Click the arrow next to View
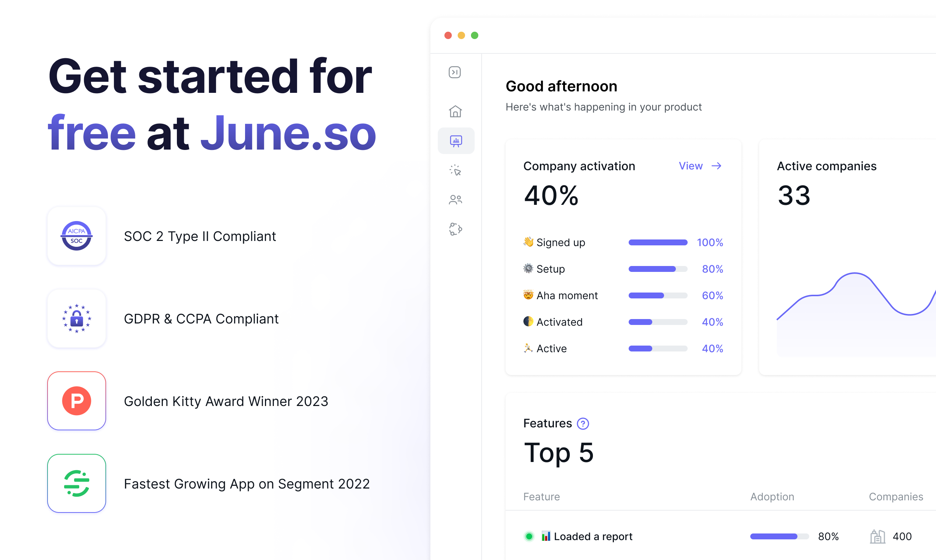The image size is (936, 560). pyautogui.click(x=716, y=166)
